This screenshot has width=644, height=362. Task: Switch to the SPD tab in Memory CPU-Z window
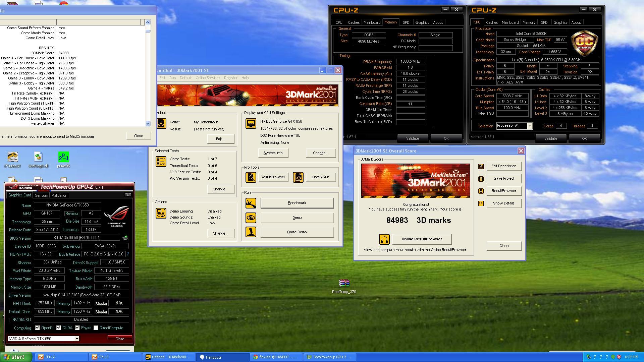coord(406,22)
